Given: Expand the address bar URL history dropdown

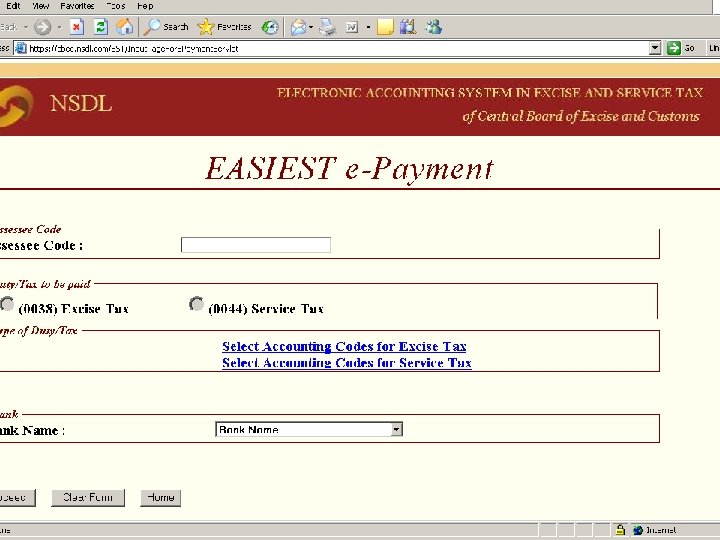Looking at the screenshot, I should coord(655,48).
